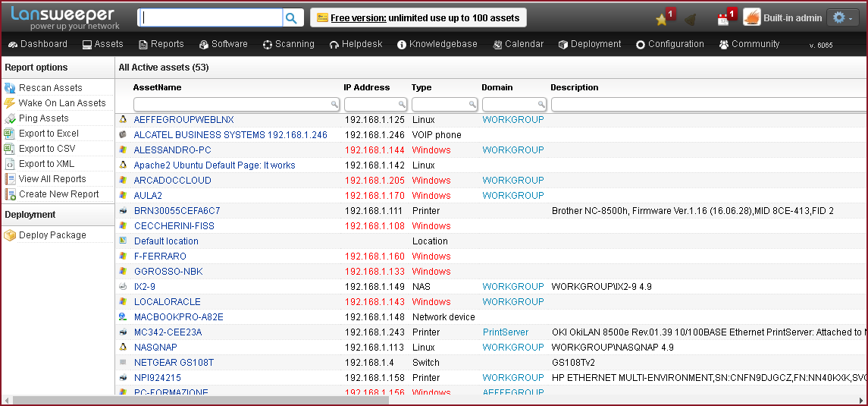Open the dark bell alerts icon
Image resolution: width=868 pixels, height=406 pixels.
tap(691, 20)
